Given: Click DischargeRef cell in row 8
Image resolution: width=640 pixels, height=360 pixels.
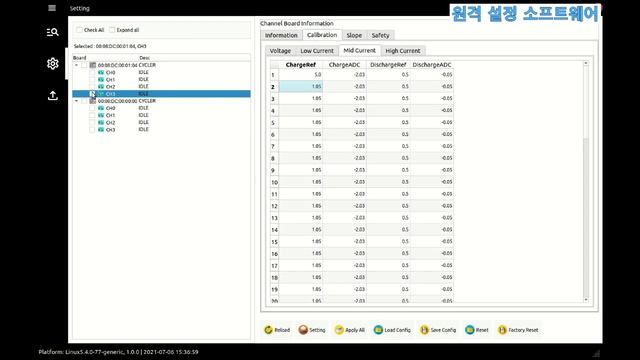Looking at the screenshot, I should coord(388,158).
